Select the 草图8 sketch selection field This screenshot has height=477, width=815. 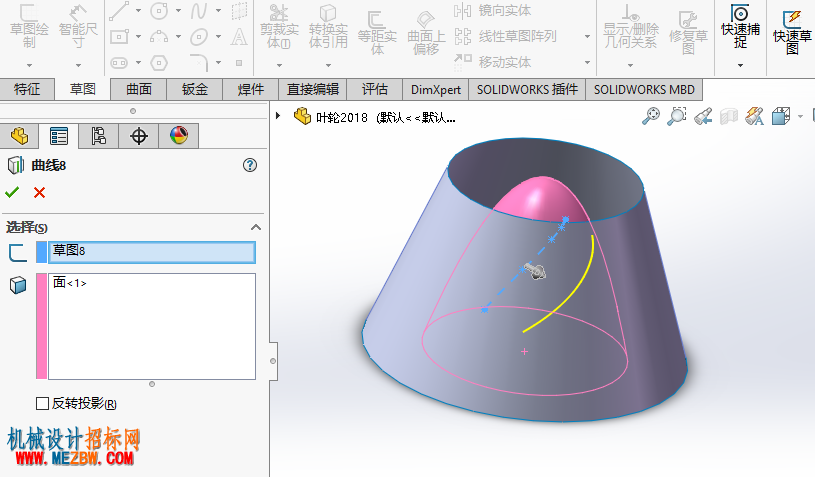152,252
